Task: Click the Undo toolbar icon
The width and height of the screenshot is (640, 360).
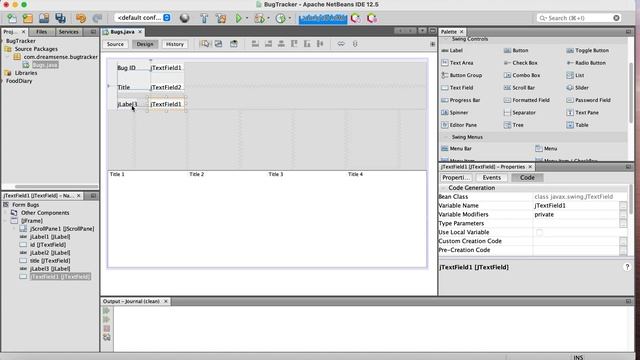Action: click(81, 18)
